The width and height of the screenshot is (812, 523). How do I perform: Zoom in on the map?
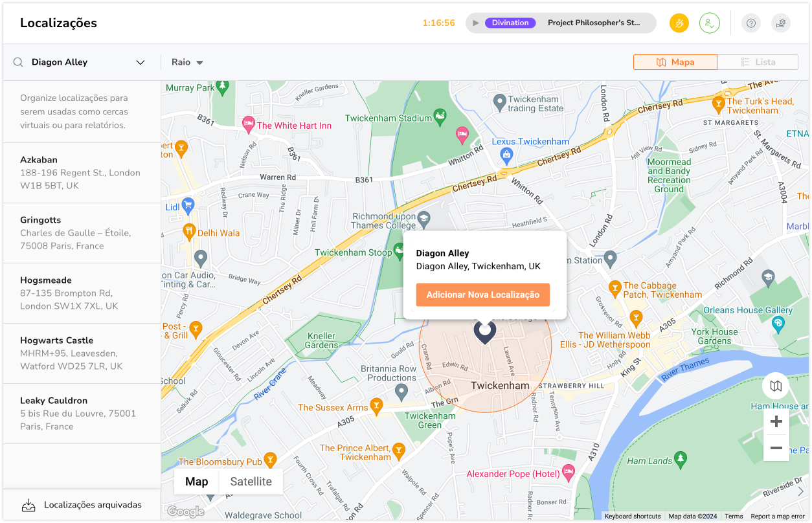tap(776, 422)
